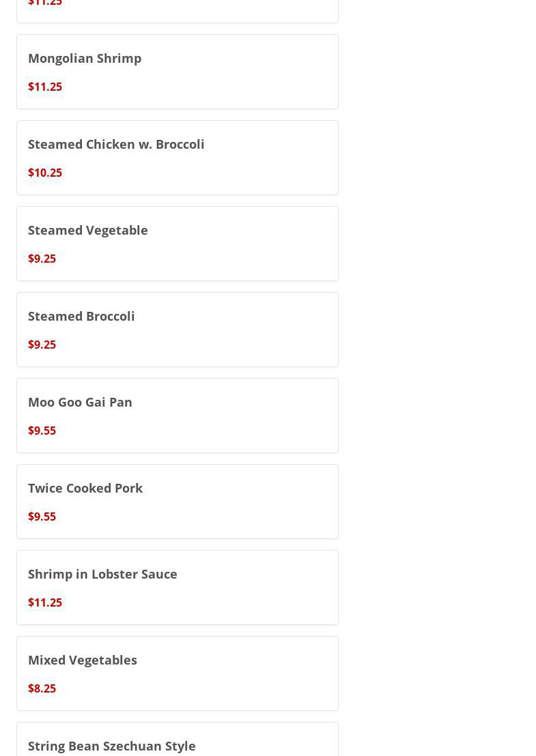Screen dimensions: 536x756
Task: Select Shrimp in Lobster Sauce title
Action: click(x=102, y=574)
